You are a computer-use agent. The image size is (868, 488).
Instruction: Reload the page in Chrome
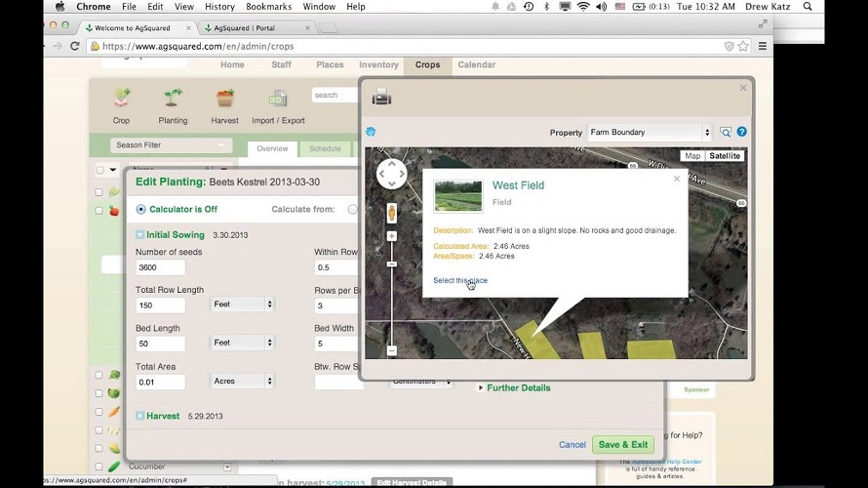coord(75,46)
